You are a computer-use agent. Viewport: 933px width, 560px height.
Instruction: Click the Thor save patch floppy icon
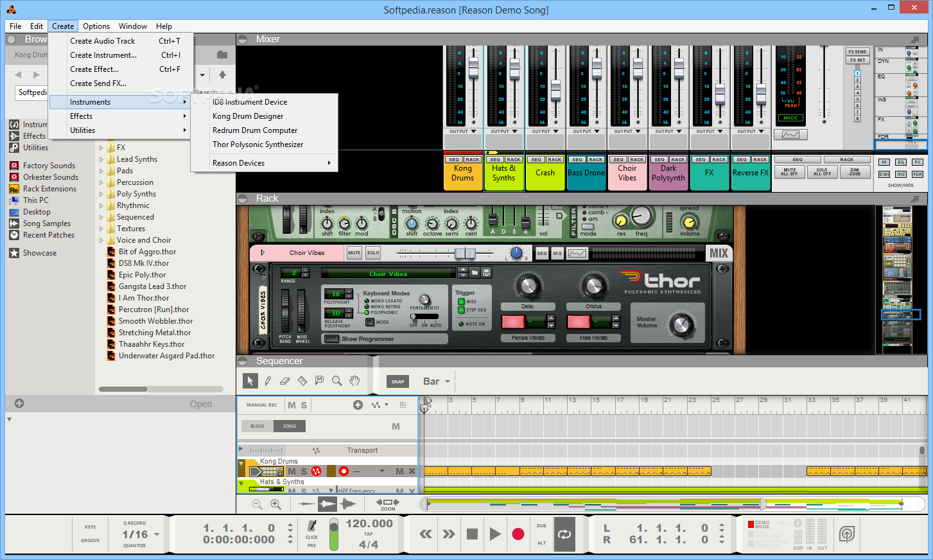486,273
